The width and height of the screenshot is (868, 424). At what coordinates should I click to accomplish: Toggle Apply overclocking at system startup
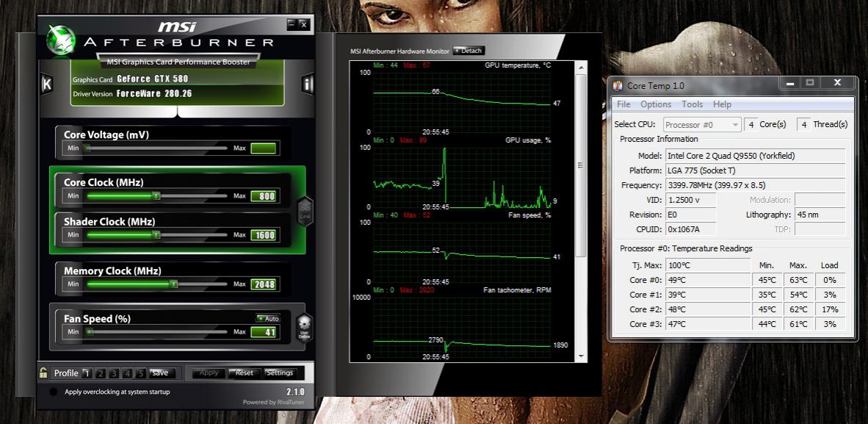53,392
